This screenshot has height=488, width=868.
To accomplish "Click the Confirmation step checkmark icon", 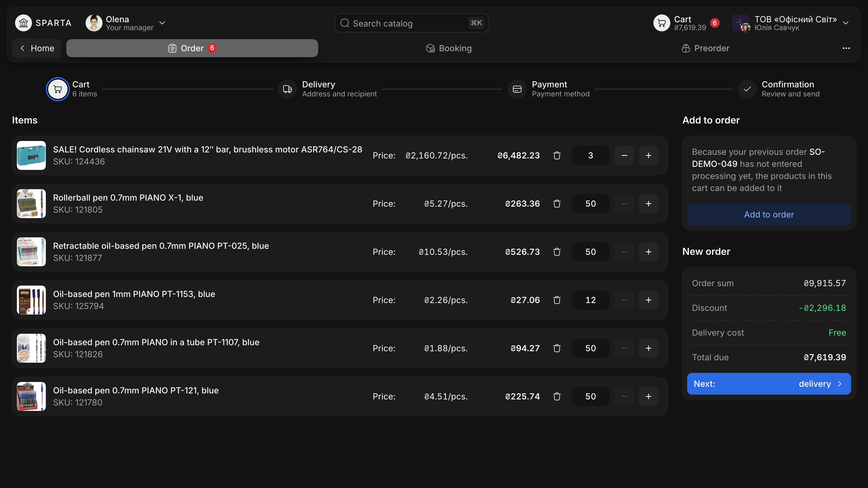I will tap(747, 89).
